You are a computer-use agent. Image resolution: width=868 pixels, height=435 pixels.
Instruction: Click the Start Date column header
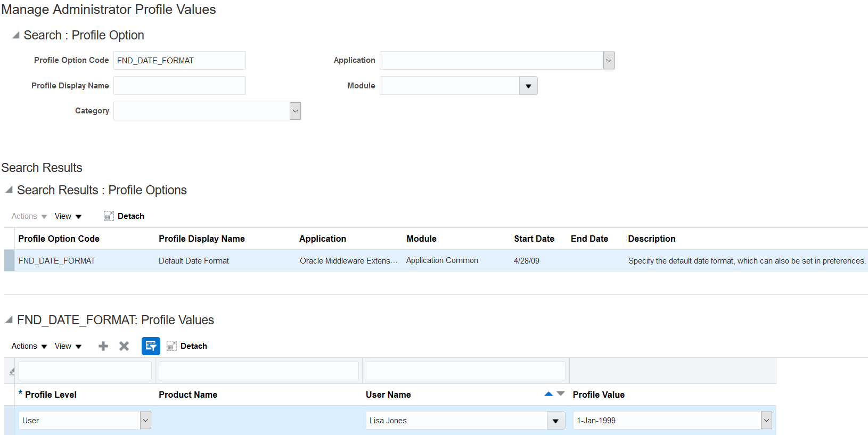click(x=534, y=239)
